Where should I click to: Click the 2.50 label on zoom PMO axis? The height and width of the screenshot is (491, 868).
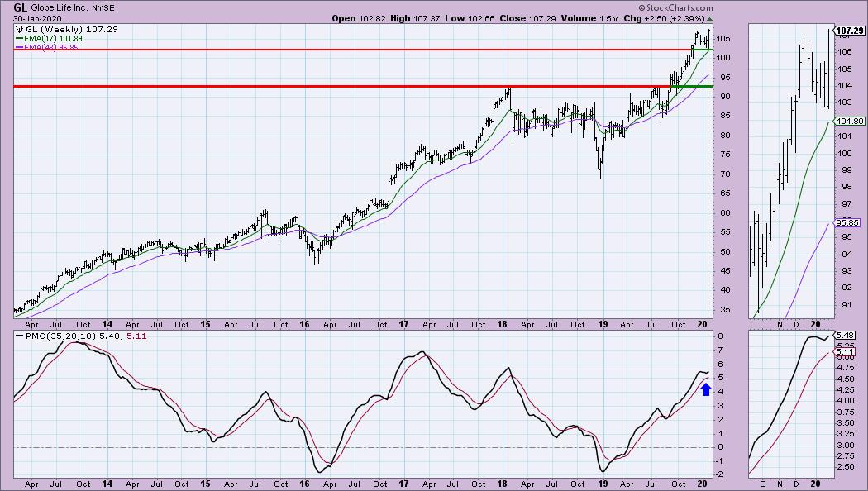coord(846,467)
